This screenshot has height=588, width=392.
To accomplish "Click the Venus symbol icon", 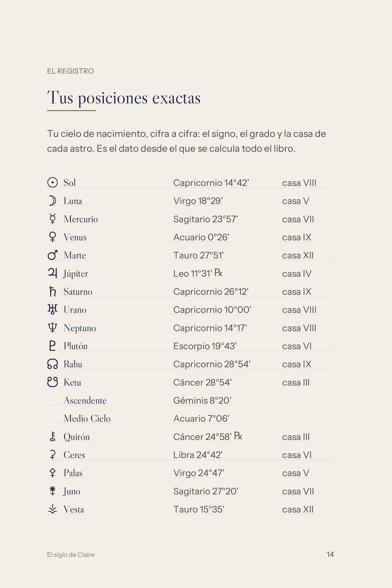I will (52, 237).
